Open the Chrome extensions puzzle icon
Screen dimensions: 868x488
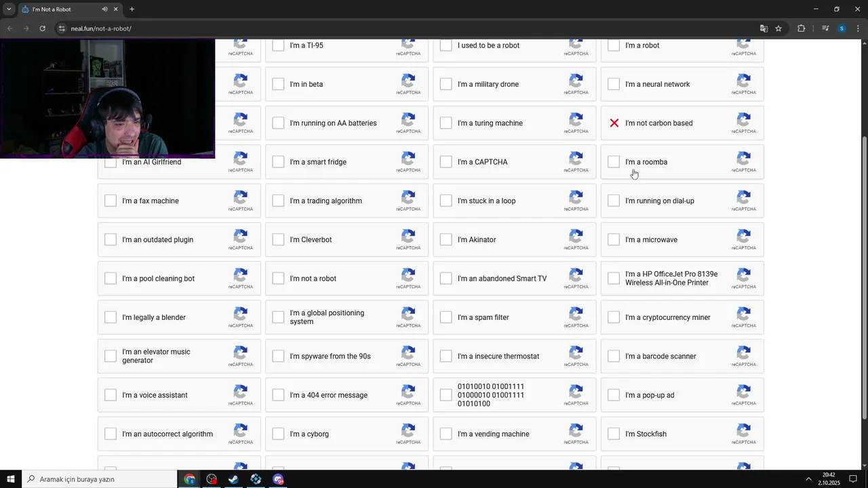pyautogui.click(x=801, y=28)
